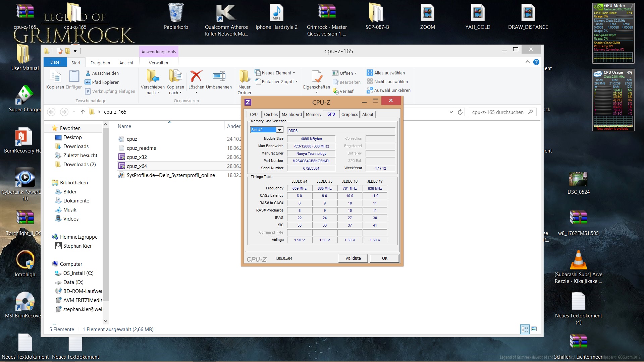The image size is (644, 362).
Task: Switch to large icons view toggle
Action: (x=534, y=329)
